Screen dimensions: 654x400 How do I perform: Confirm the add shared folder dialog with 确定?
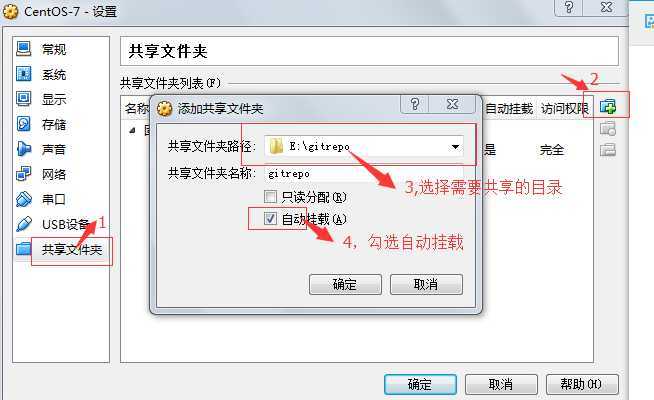coord(345,284)
